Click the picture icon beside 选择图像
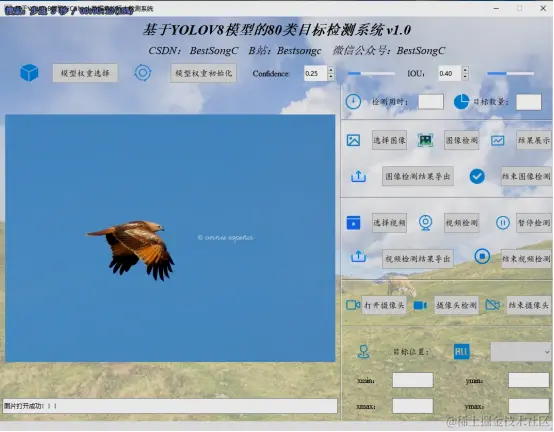The height and width of the screenshot is (432, 554). (x=353, y=140)
